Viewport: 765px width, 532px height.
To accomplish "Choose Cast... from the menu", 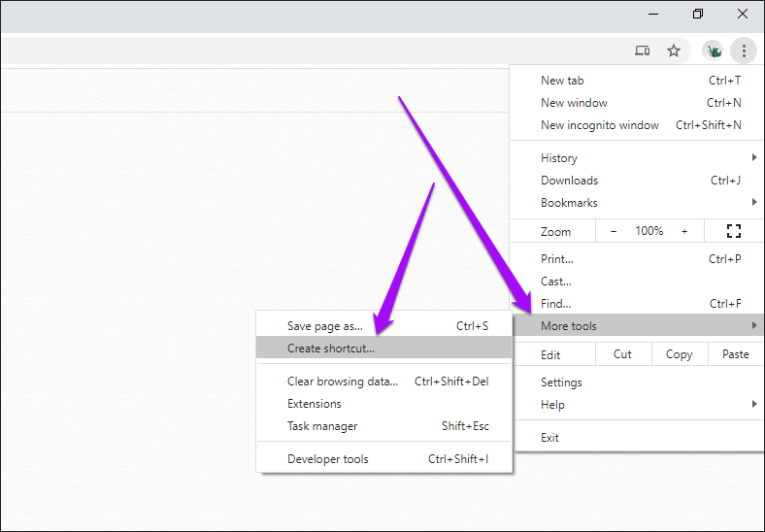I will 637,282.
